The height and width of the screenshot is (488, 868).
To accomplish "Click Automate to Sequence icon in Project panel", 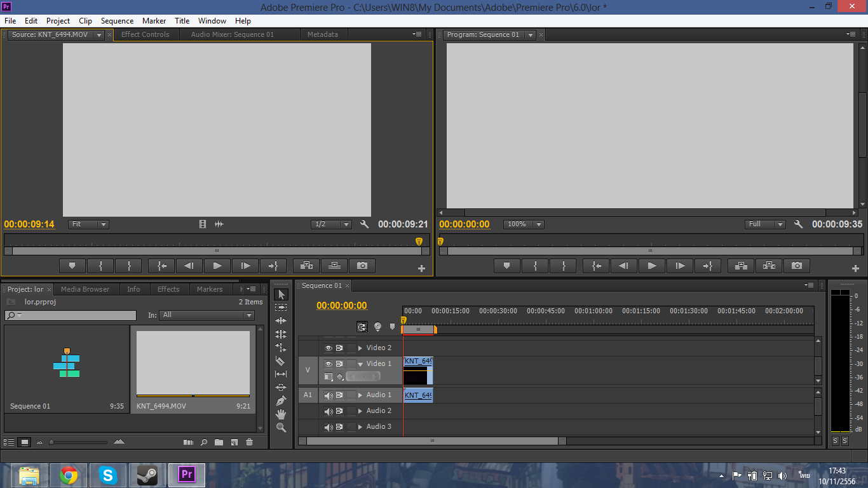I will tap(188, 442).
